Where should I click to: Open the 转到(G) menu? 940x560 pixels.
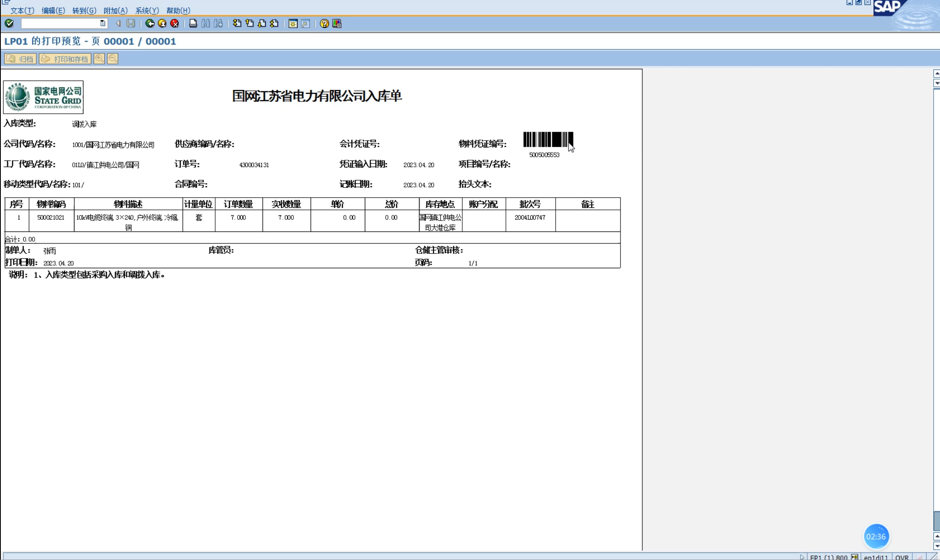point(84,11)
